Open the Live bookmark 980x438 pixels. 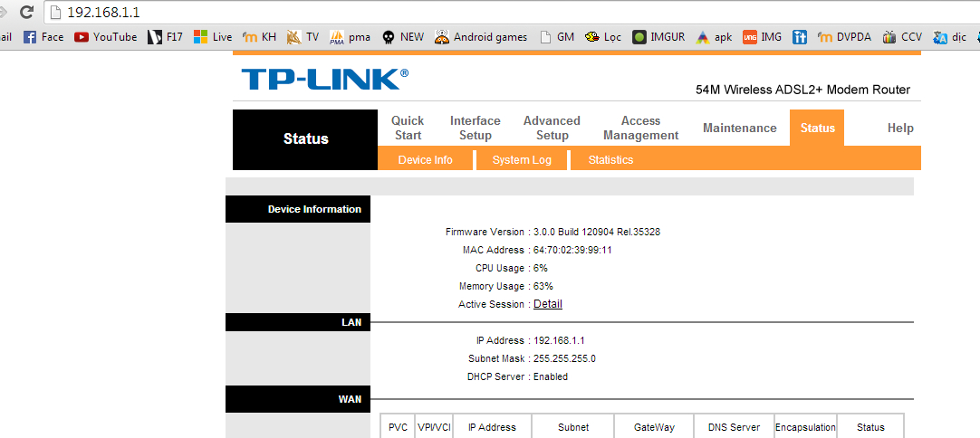coord(213,37)
